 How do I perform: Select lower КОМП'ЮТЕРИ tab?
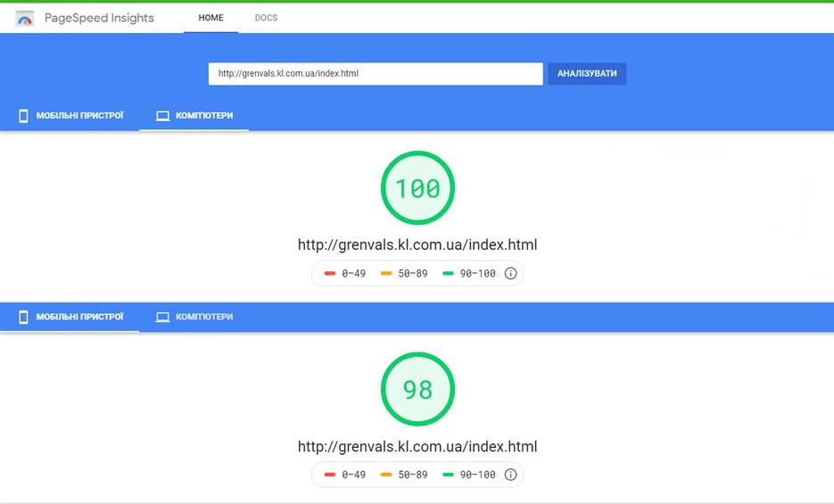[194, 317]
